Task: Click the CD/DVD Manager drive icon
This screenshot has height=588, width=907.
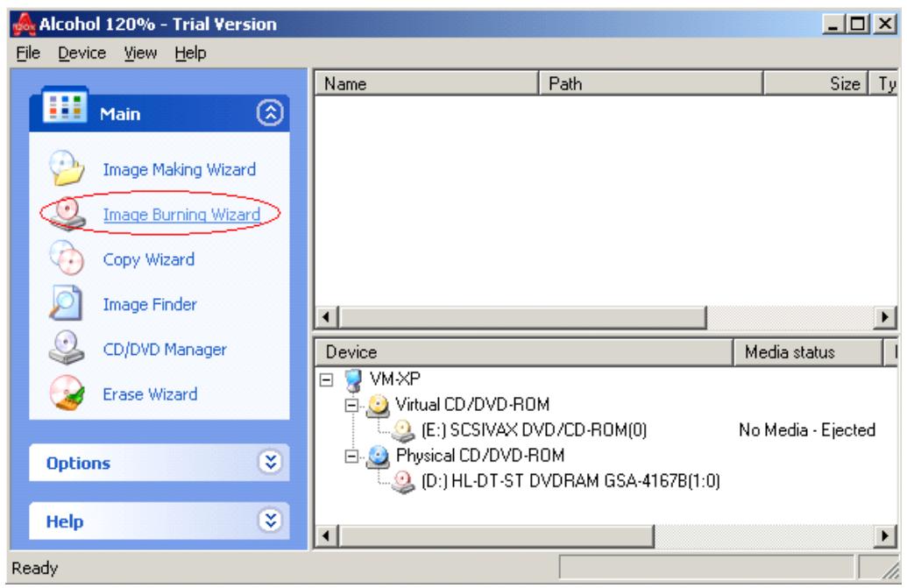Action: click(x=67, y=348)
